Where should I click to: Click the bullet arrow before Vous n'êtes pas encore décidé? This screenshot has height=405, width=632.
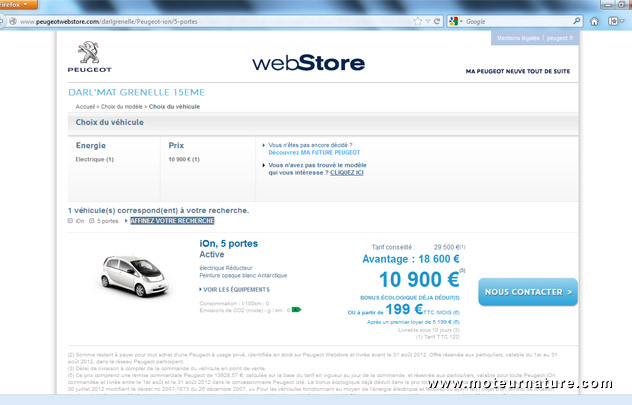point(264,145)
